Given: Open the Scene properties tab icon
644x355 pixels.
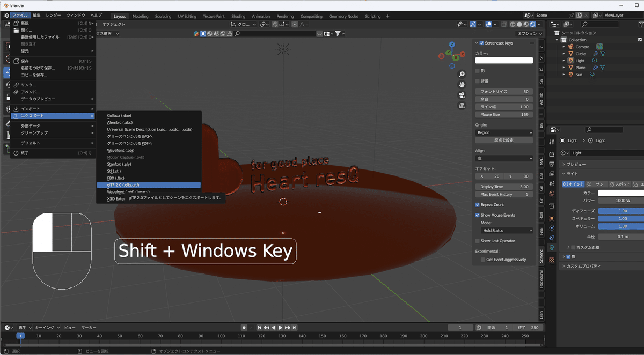Looking at the screenshot, I should click(552, 184).
